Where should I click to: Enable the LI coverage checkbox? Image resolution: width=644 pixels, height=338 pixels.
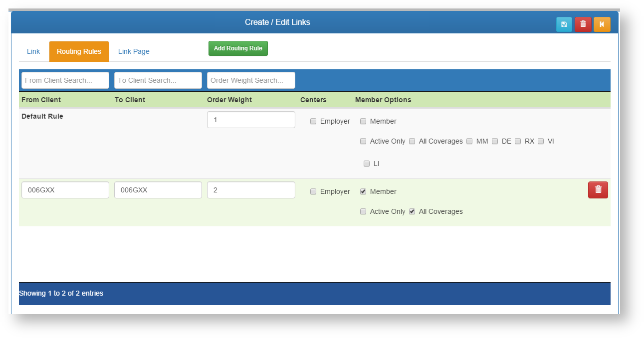[367, 164]
